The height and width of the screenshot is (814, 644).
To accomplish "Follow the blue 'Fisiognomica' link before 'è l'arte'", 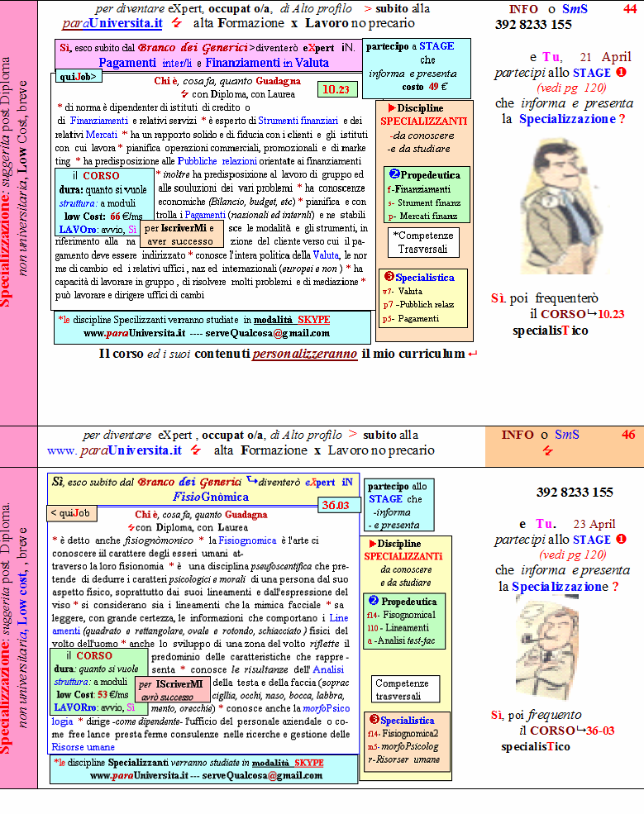I will point(247,540).
